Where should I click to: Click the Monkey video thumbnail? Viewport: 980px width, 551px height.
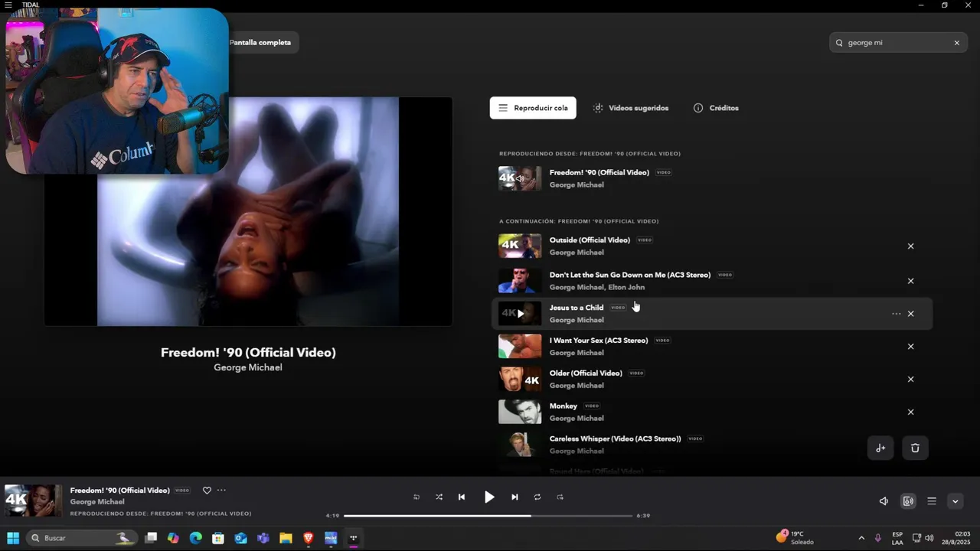520,412
